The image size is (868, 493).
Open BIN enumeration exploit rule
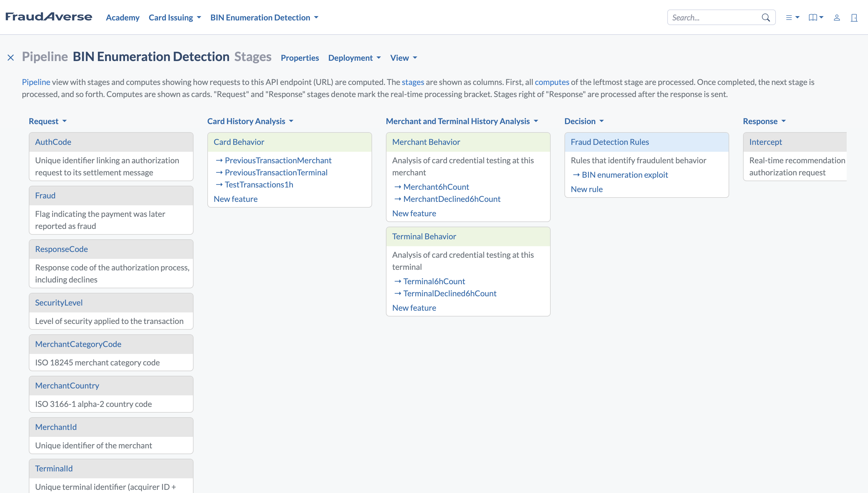625,175
